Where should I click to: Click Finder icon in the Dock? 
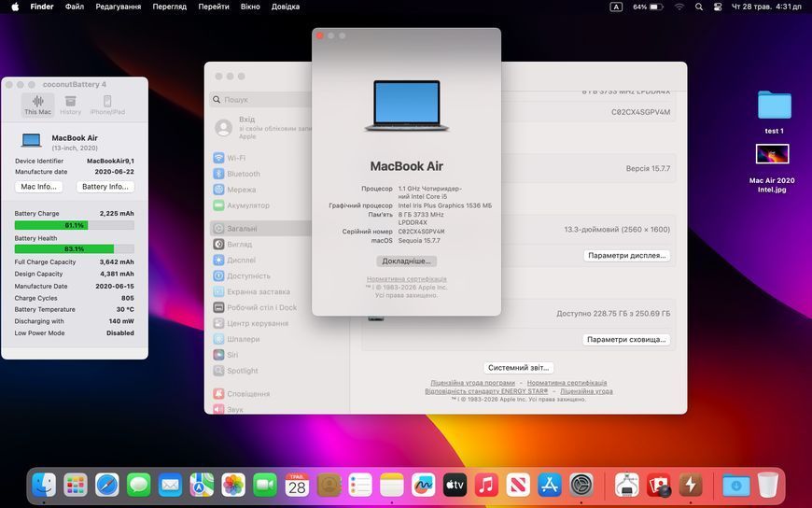tap(44, 486)
